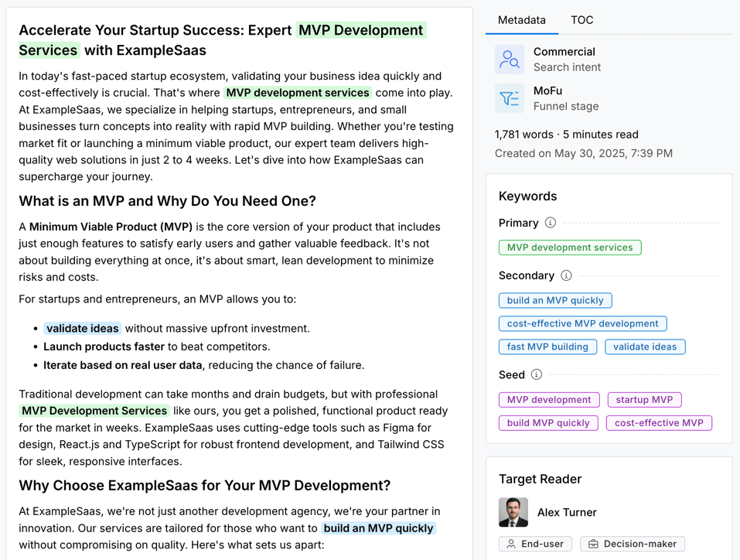
Task: Select the startup MVP seed keyword
Action: pos(644,399)
